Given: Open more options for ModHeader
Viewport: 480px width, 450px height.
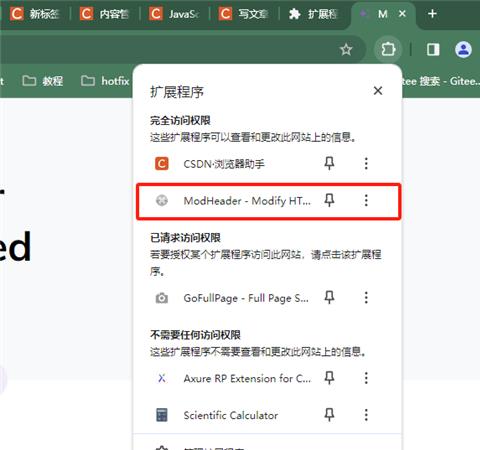Looking at the screenshot, I should click(x=366, y=200).
